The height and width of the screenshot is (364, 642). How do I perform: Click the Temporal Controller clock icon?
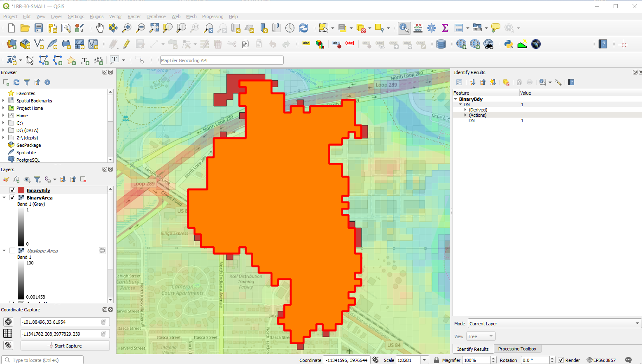coord(290,28)
